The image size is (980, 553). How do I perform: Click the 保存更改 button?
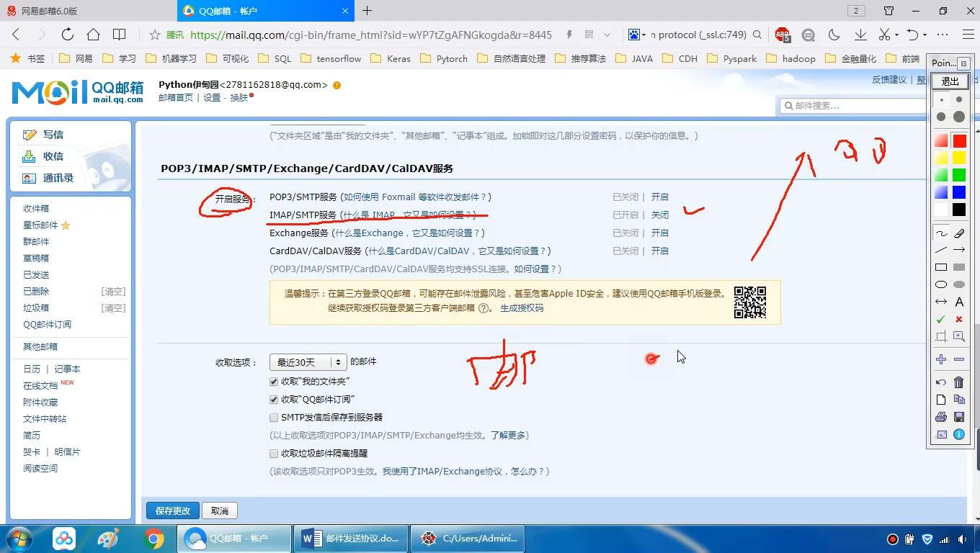click(x=173, y=511)
